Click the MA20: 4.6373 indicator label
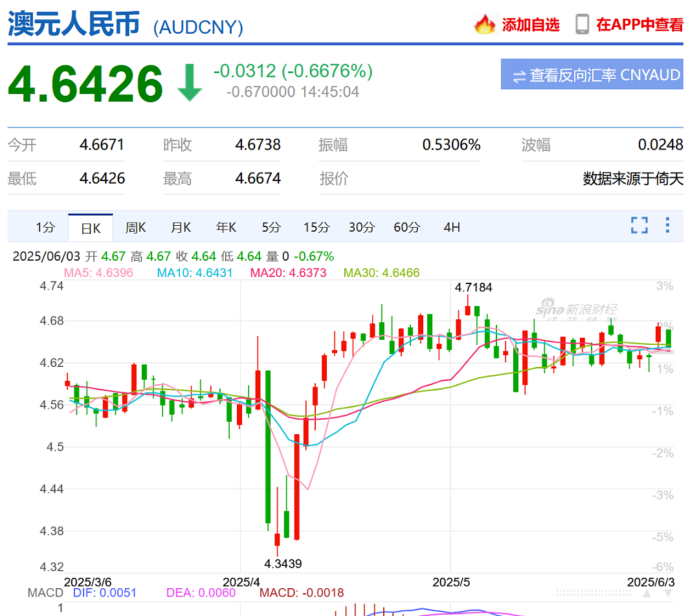This screenshot has width=699, height=616. tap(289, 273)
